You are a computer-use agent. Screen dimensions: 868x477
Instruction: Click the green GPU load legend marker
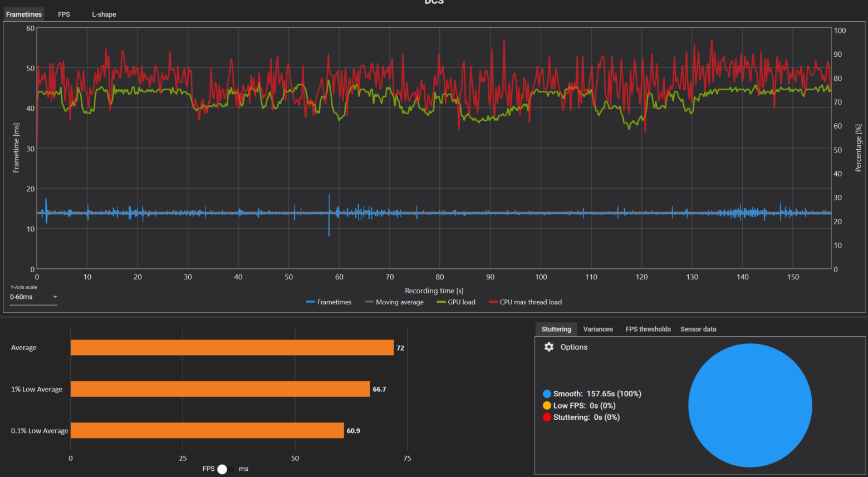coord(442,302)
